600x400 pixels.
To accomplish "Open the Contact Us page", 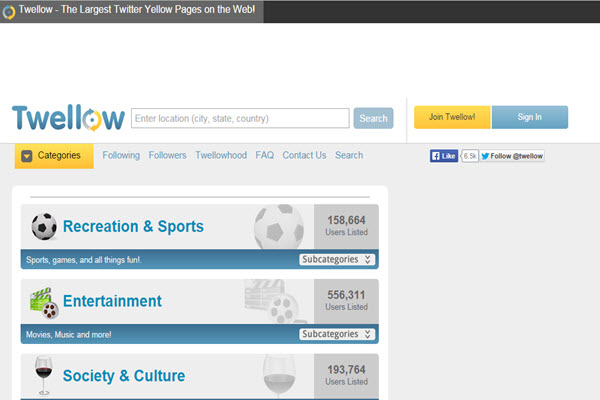I will pyautogui.click(x=304, y=155).
